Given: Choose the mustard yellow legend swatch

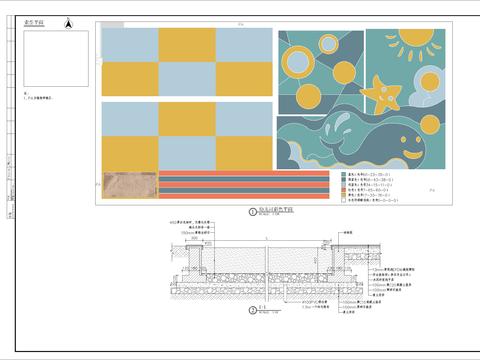Looking at the screenshot, I should click(x=343, y=195).
